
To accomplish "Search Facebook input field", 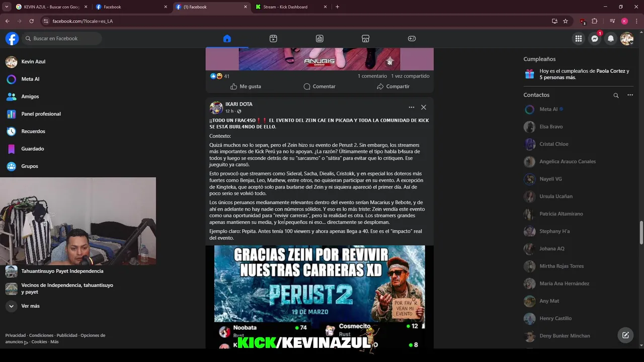I will (x=62, y=39).
